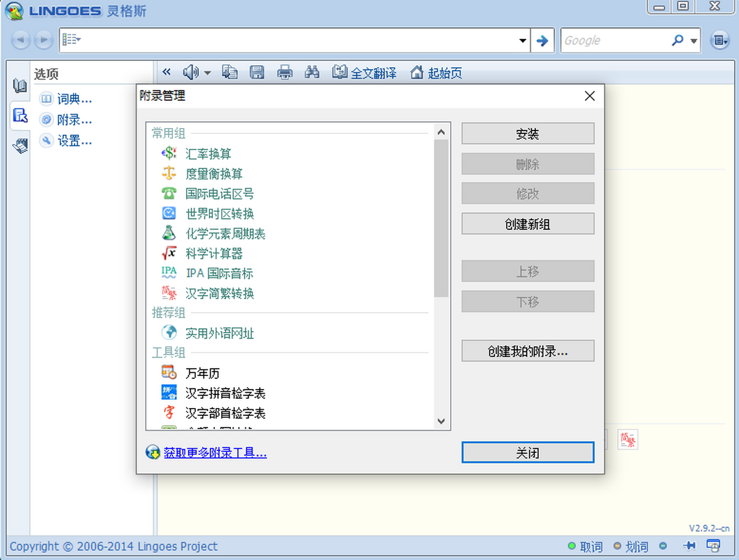Viewport: 739px width, 560px height.
Task: Open the search engine dropdown arrow
Action: click(694, 41)
